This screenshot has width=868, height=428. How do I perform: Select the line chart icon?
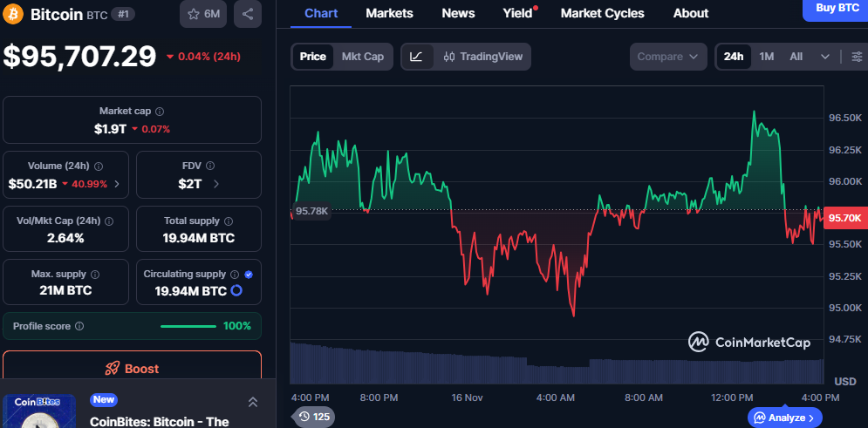click(x=417, y=57)
